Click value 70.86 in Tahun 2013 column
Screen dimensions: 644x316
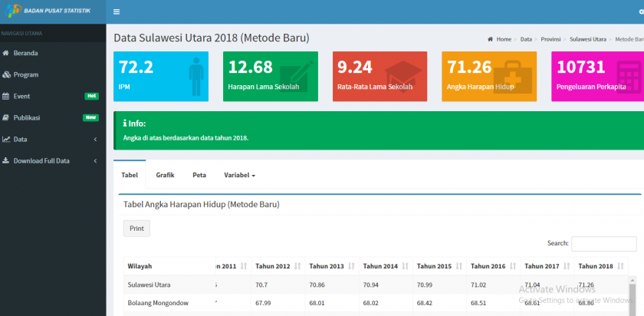click(x=317, y=285)
